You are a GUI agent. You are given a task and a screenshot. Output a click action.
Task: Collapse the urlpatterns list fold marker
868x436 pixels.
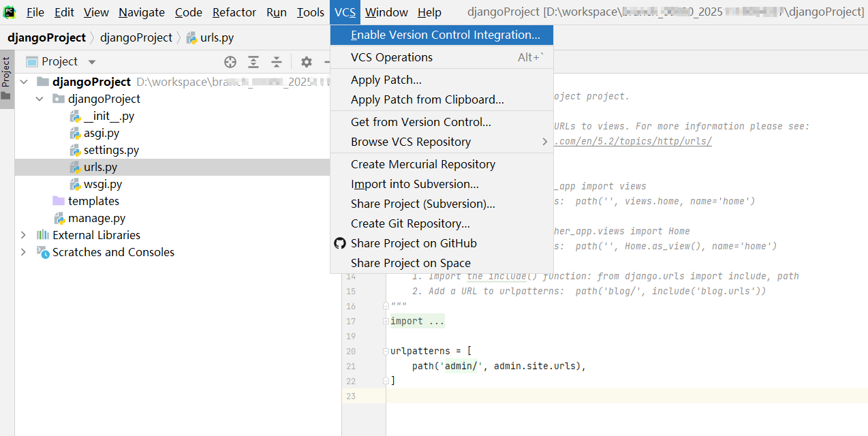386,352
